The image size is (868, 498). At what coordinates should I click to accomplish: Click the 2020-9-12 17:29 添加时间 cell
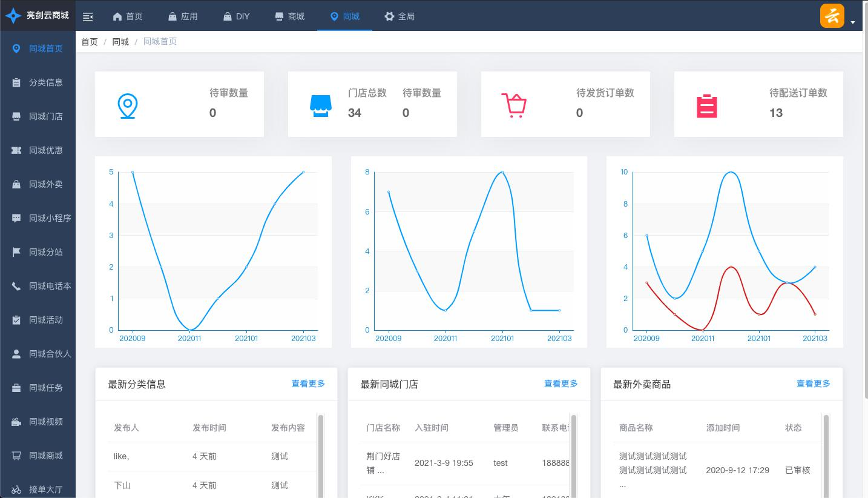[x=737, y=470]
